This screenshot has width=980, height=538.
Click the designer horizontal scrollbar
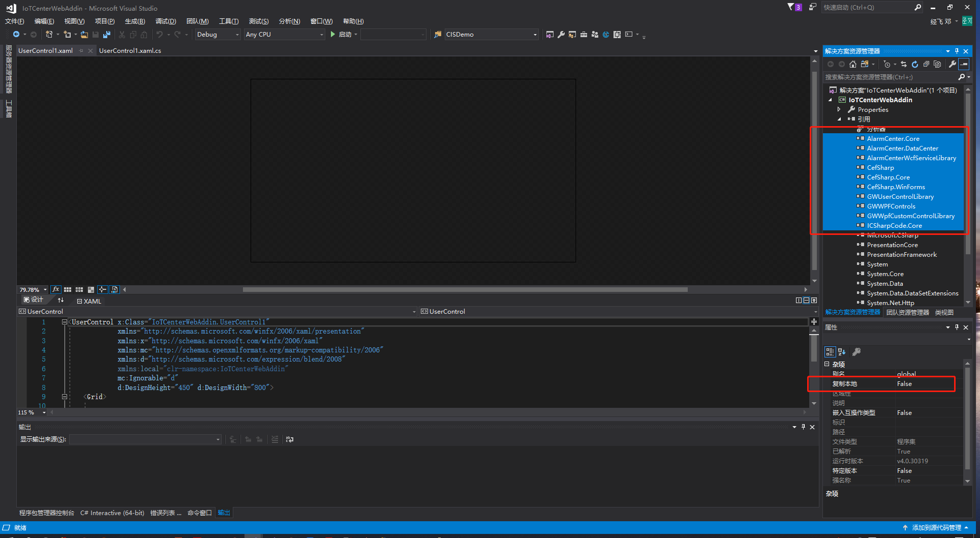pyautogui.click(x=465, y=289)
